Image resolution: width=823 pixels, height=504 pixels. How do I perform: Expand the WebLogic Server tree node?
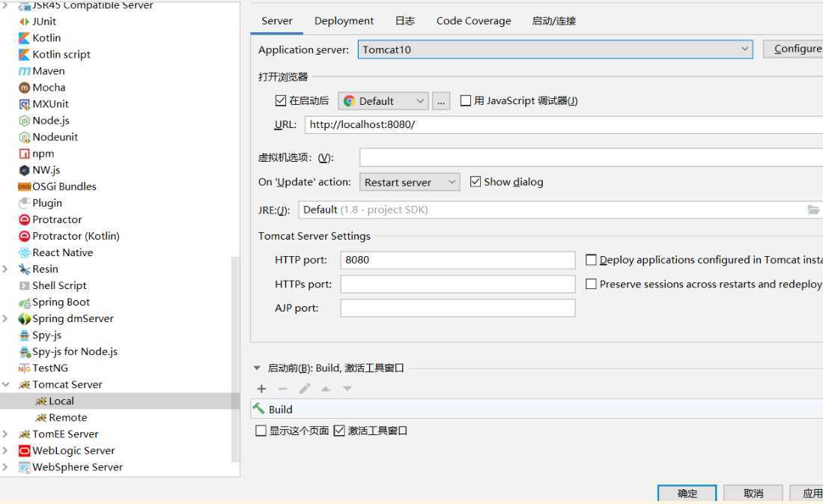pos(6,450)
